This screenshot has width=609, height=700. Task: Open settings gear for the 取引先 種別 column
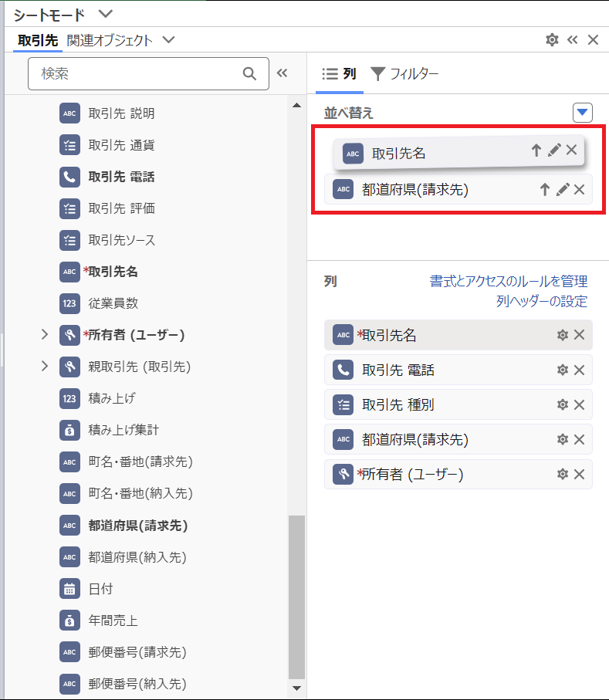(x=563, y=404)
